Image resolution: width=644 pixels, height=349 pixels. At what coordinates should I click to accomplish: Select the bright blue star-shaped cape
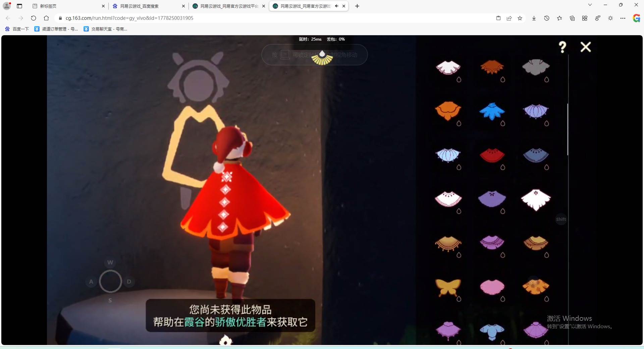(492, 111)
